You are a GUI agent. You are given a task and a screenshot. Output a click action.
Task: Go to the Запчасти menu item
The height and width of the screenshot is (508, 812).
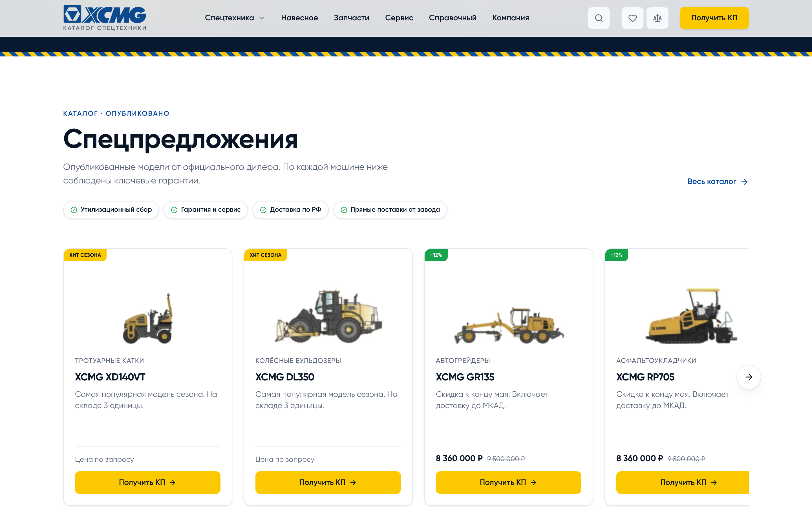point(351,18)
